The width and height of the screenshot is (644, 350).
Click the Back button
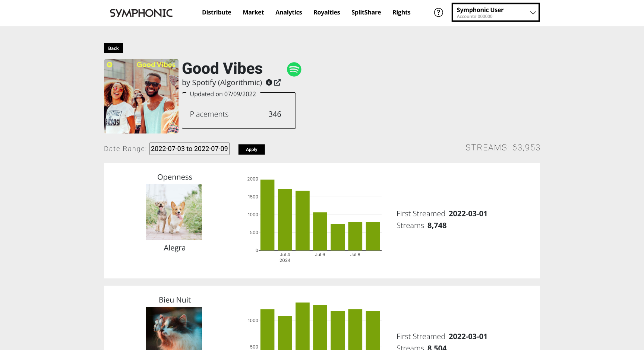tap(113, 48)
